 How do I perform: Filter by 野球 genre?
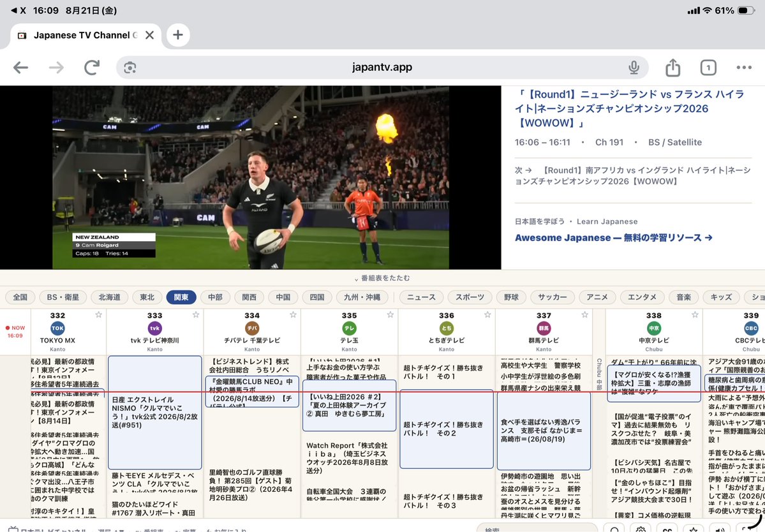(511, 297)
